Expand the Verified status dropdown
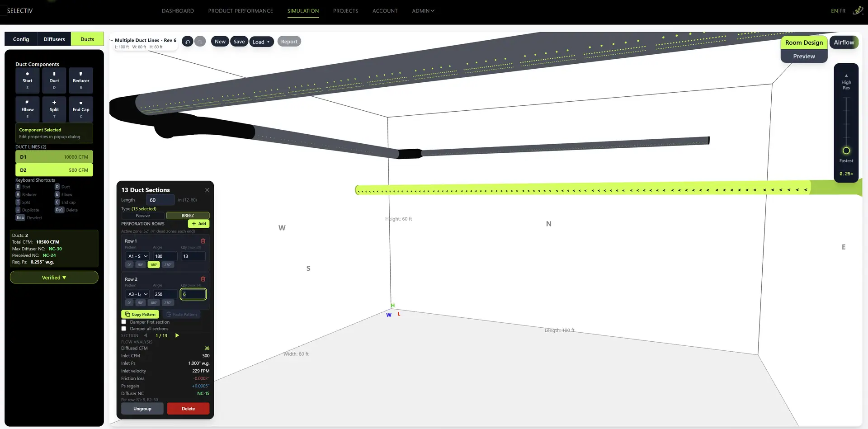This screenshot has height=429, width=868. pyautogui.click(x=54, y=278)
